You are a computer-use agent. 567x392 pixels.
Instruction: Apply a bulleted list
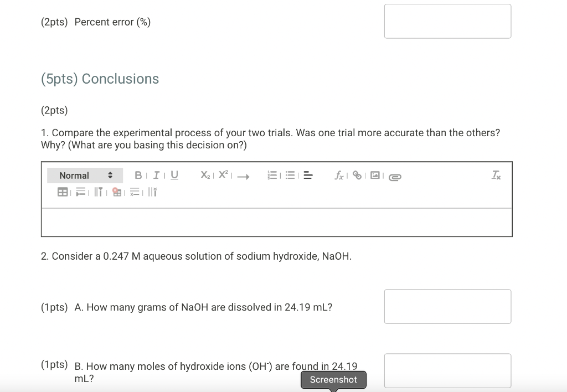click(290, 175)
